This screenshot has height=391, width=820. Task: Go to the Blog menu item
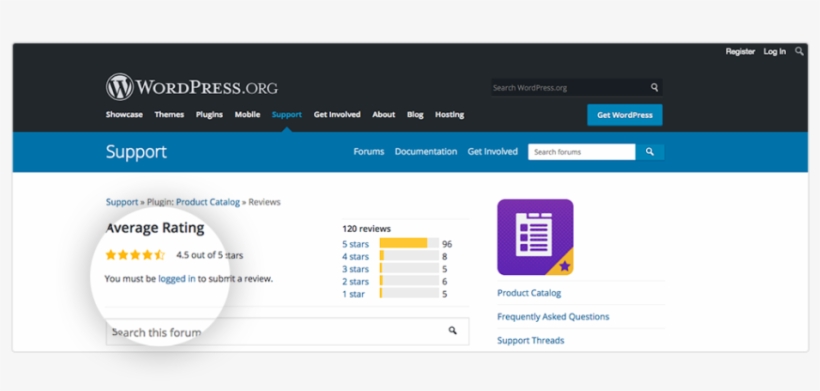[x=415, y=114]
